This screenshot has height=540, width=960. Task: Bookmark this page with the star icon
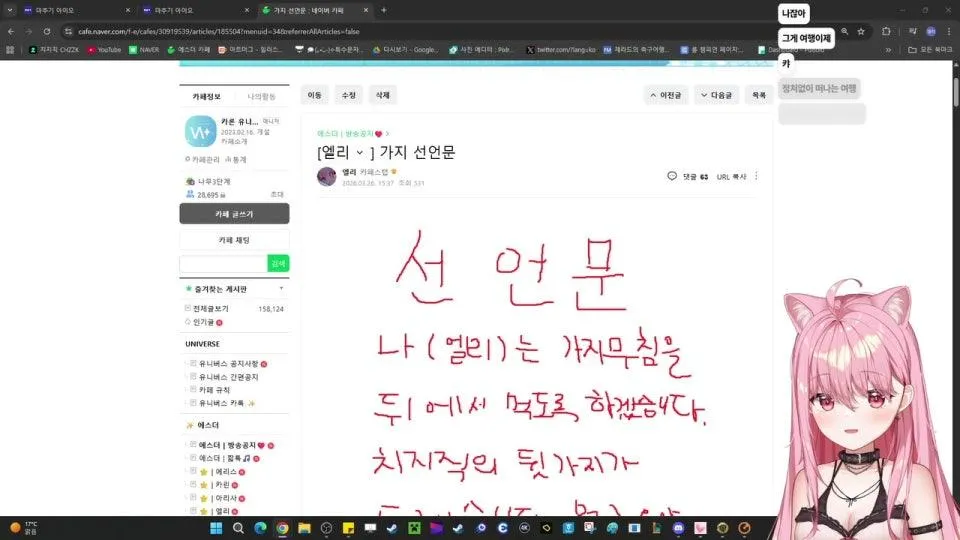click(861, 31)
